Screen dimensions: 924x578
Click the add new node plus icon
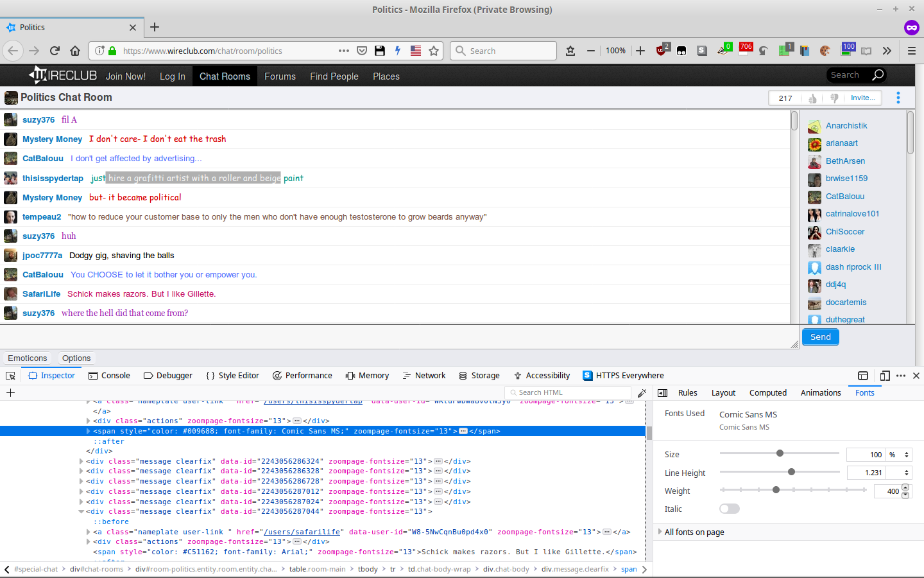[10, 393]
